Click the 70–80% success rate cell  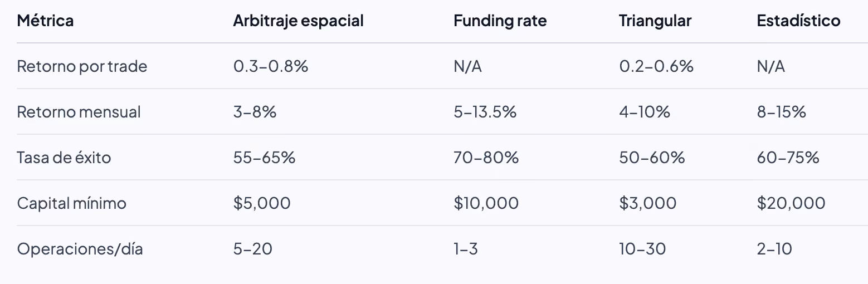coord(486,158)
